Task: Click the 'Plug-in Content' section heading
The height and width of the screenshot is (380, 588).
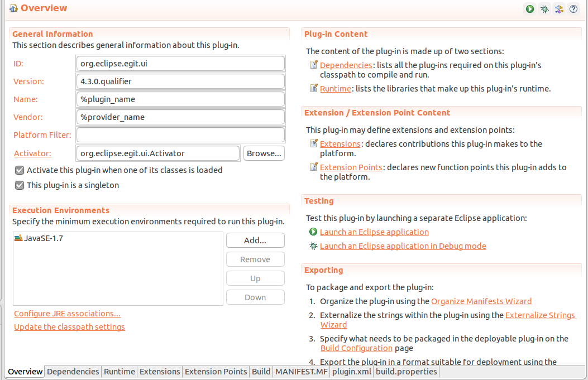Action: [336, 34]
